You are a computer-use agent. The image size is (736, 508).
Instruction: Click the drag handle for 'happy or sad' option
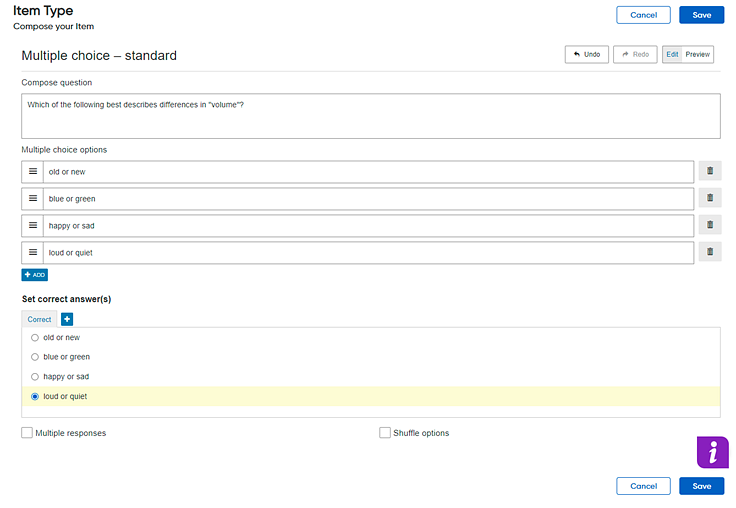(x=32, y=226)
